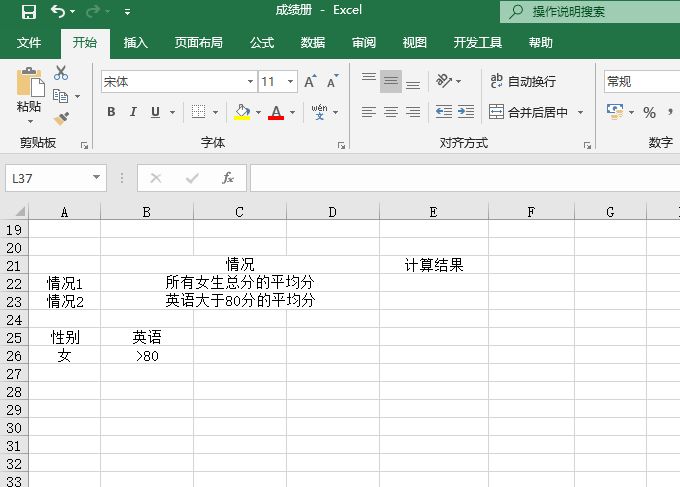
Task: Click the Cut scissors icon
Action: coord(61,73)
